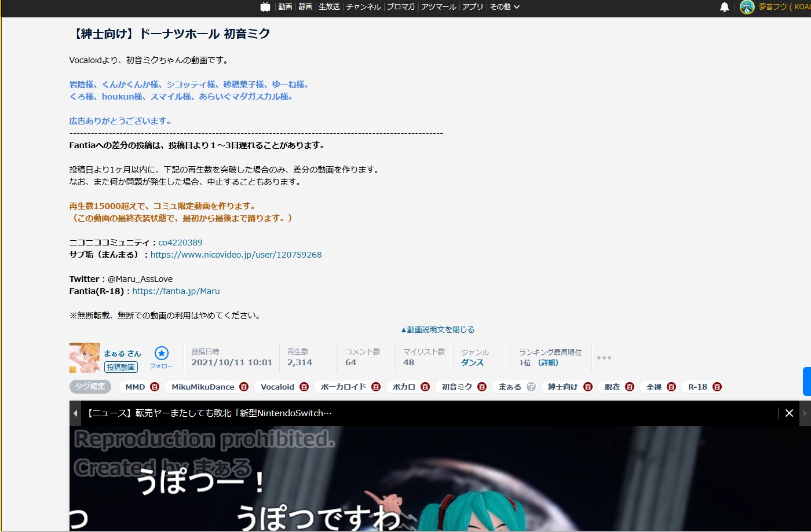Select the MikuMikuDance tag
The height and width of the screenshot is (532, 811).
coord(203,387)
